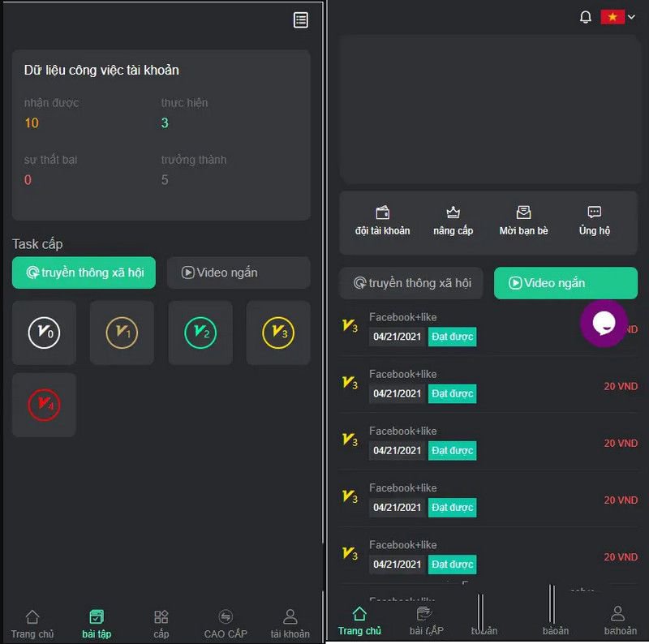This screenshot has height=644, width=649.
Task: Open the purple chat support bubble
Action: [604, 324]
